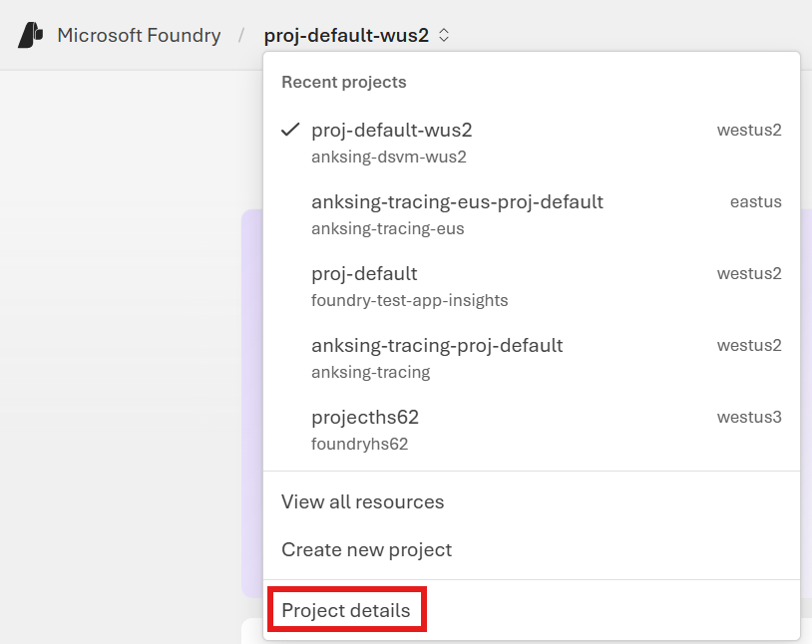Click the eastus region label
Screen dimensions: 812x644
click(755, 201)
